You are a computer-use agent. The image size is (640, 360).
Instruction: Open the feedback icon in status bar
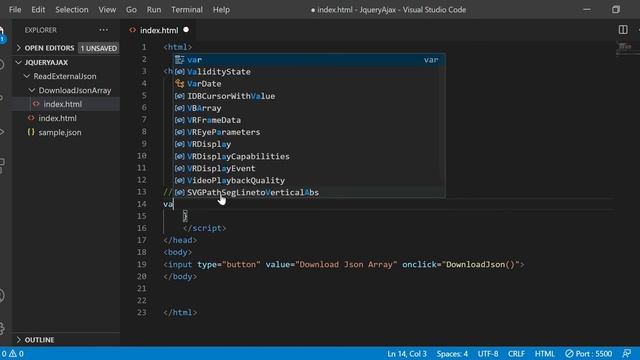[627, 353]
